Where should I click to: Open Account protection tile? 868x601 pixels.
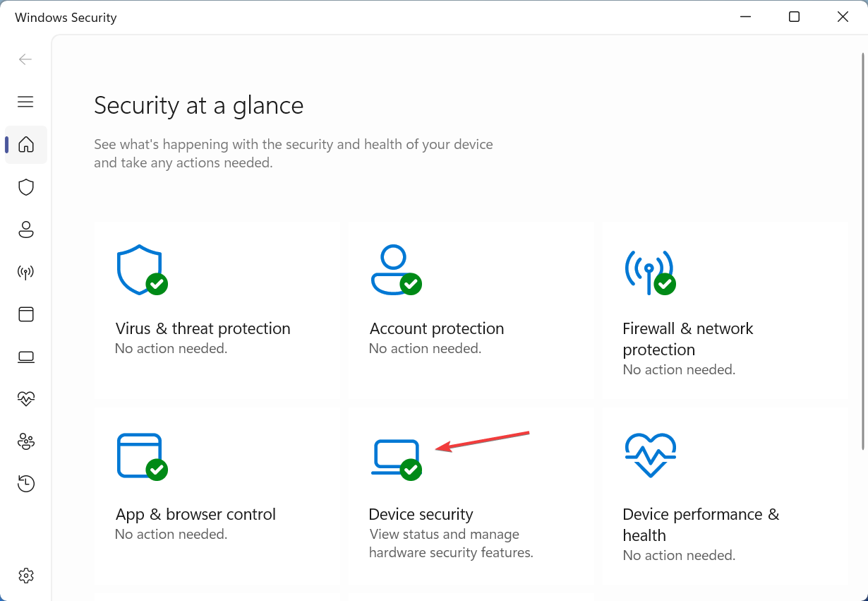click(471, 310)
